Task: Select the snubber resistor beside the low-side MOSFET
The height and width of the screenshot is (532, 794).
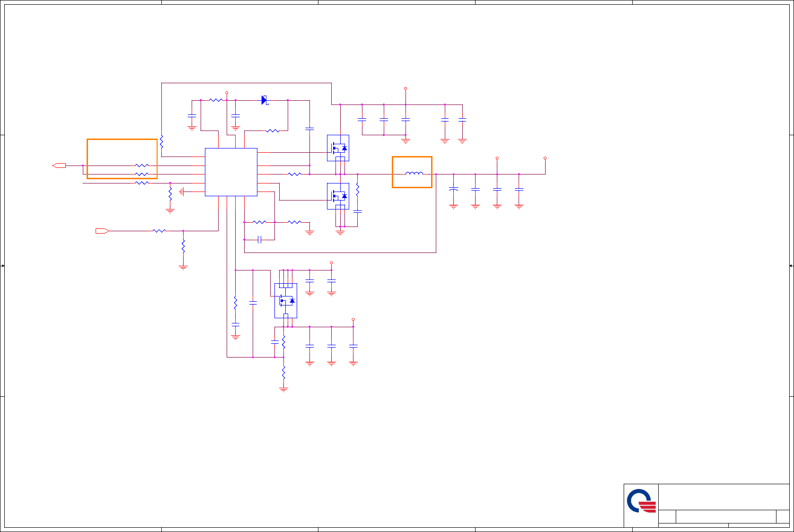Action: tap(358, 190)
